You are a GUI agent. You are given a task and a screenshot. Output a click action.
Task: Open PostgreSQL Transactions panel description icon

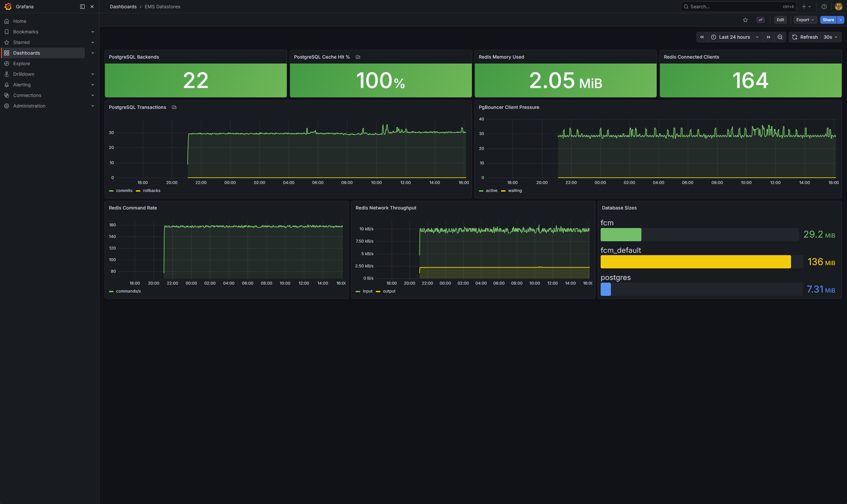tap(174, 107)
